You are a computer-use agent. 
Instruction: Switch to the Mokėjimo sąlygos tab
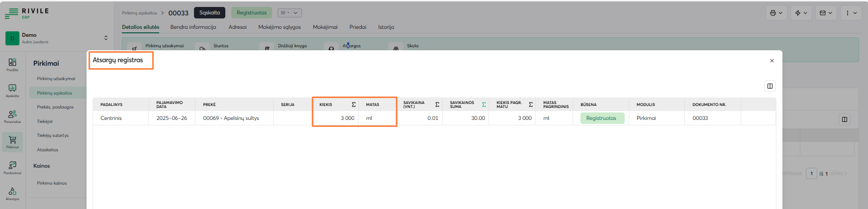pos(279,27)
